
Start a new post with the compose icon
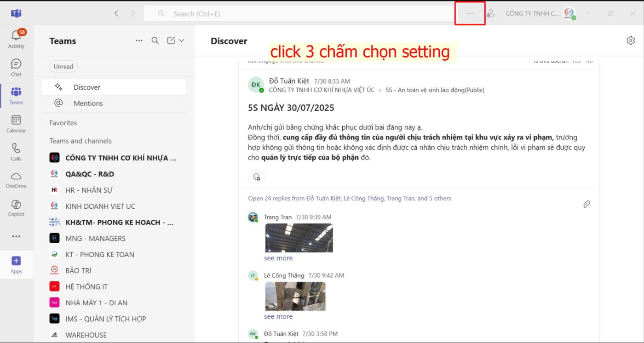pos(171,40)
